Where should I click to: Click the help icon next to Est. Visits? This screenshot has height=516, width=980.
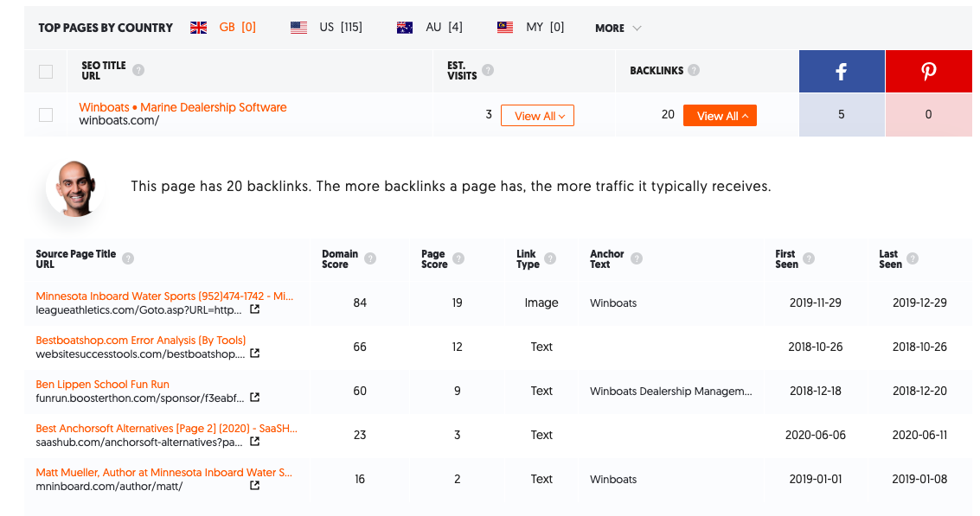tap(488, 70)
